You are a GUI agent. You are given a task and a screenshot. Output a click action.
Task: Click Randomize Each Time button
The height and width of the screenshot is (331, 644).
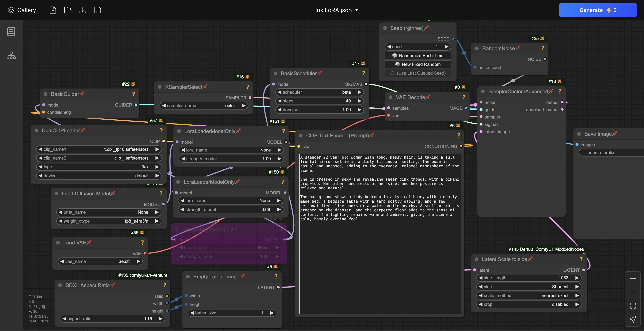[x=418, y=55]
